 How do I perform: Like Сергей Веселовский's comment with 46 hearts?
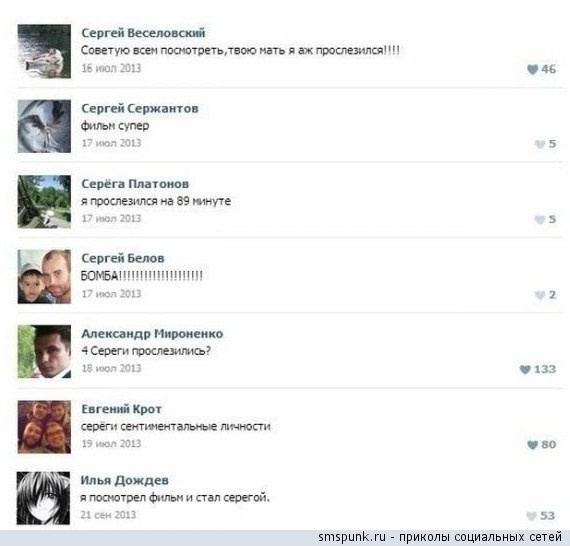pos(532,69)
